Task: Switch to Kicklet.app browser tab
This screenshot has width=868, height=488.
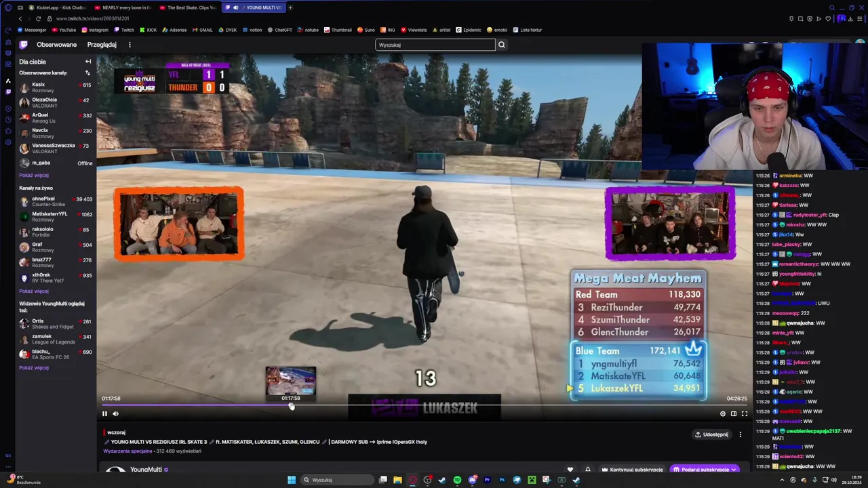Action: coord(59,7)
